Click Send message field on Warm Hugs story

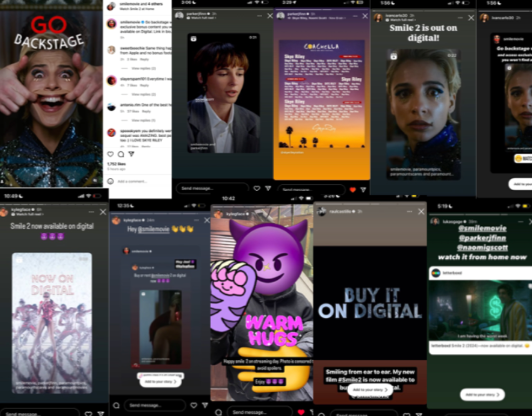[260, 412]
